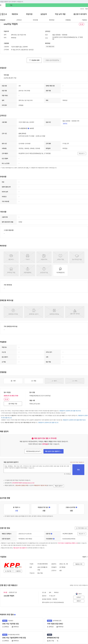Click the 관심정보 등록 heart button

point(34,60)
